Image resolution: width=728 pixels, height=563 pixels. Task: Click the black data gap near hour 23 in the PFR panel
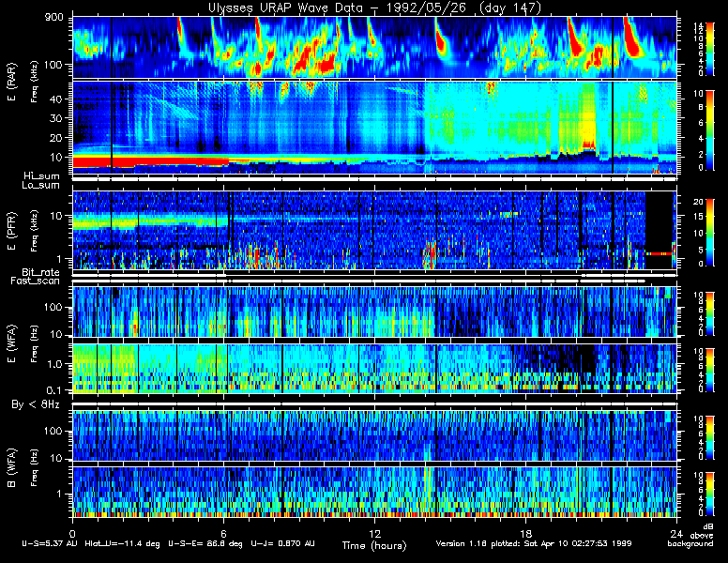[x=660, y=230]
